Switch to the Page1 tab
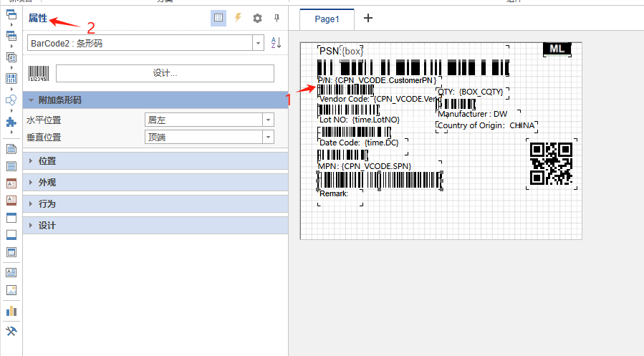This screenshot has width=644, height=356. 327,19
